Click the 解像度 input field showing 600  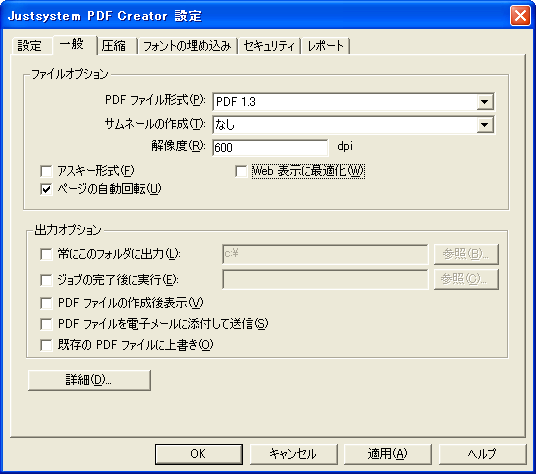270,148
